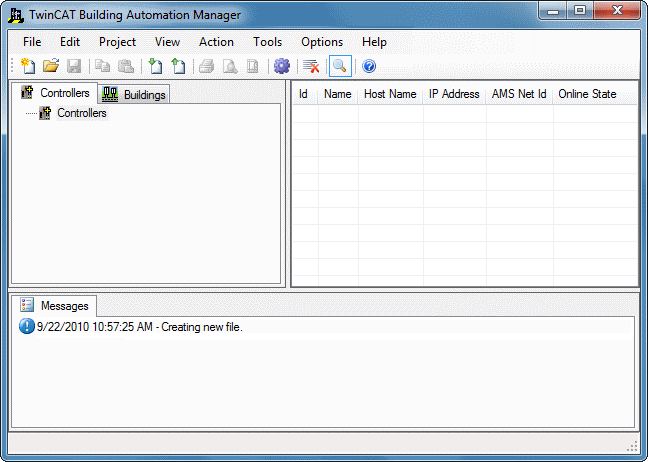Click the TwinCAT application icon in title bar
The width and height of the screenshot is (648, 462).
[x=16, y=15]
